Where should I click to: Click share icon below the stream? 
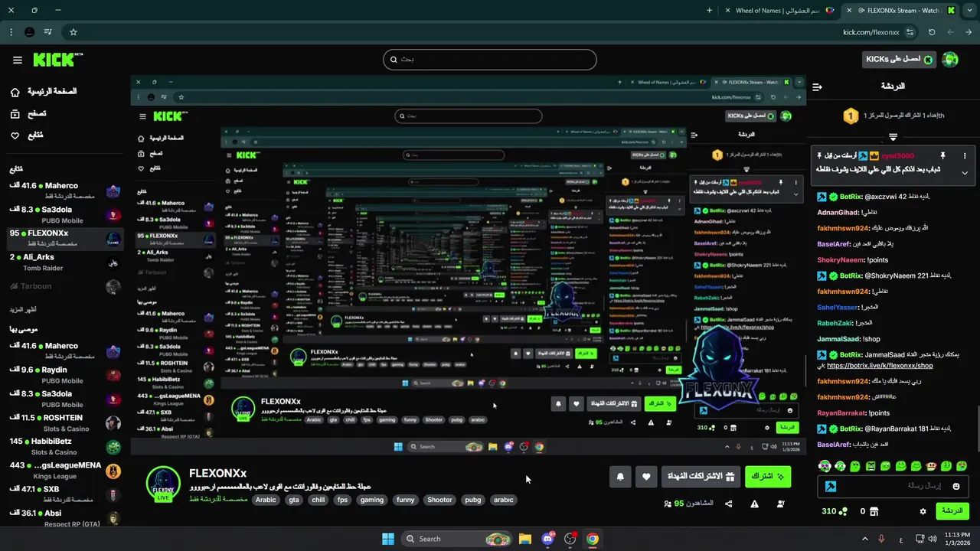[728, 504]
